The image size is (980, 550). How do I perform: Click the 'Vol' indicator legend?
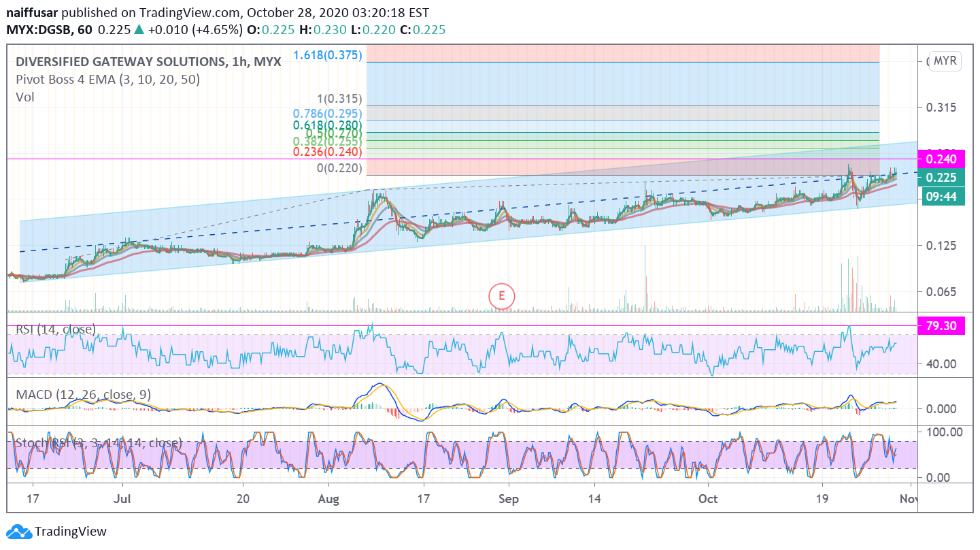tap(25, 97)
